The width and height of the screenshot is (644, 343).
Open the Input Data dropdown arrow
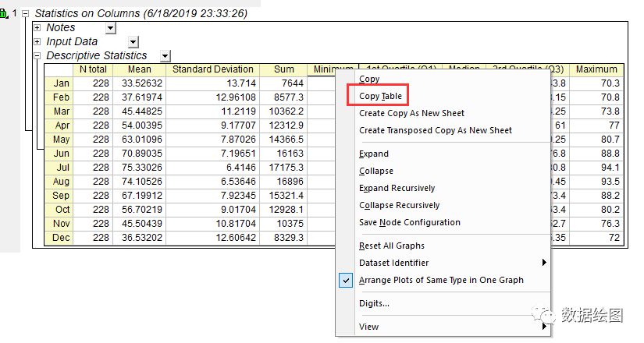(x=133, y=42)
